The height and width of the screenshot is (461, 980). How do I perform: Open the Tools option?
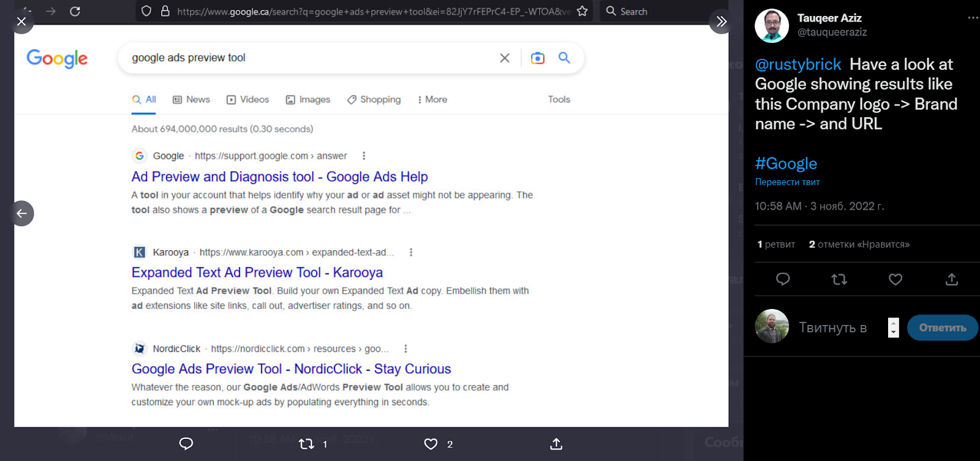click(559, 99)
